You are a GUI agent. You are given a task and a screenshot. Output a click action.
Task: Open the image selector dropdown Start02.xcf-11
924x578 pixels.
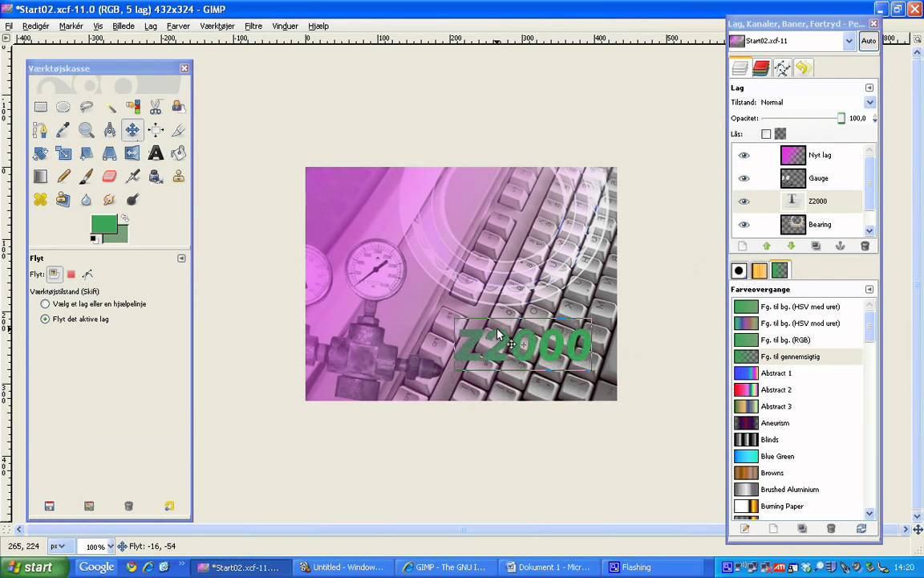(x=849, y=41)
